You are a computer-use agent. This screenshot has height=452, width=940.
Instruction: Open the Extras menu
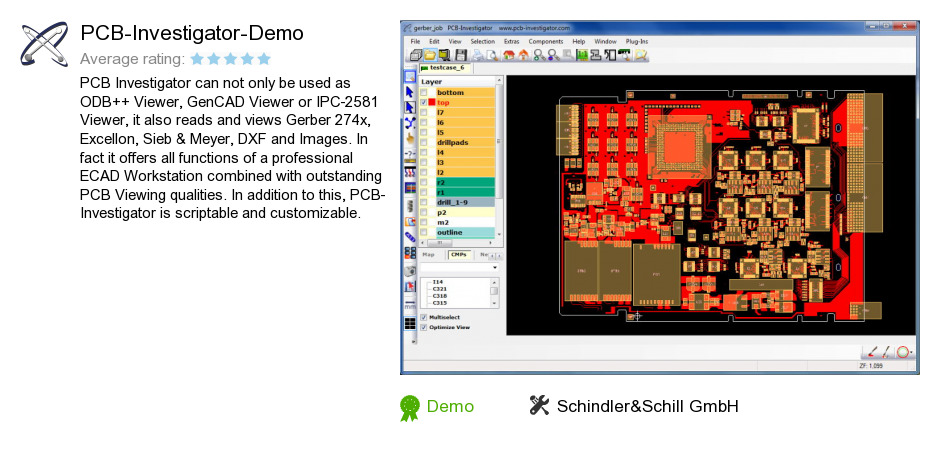[511, 41]
